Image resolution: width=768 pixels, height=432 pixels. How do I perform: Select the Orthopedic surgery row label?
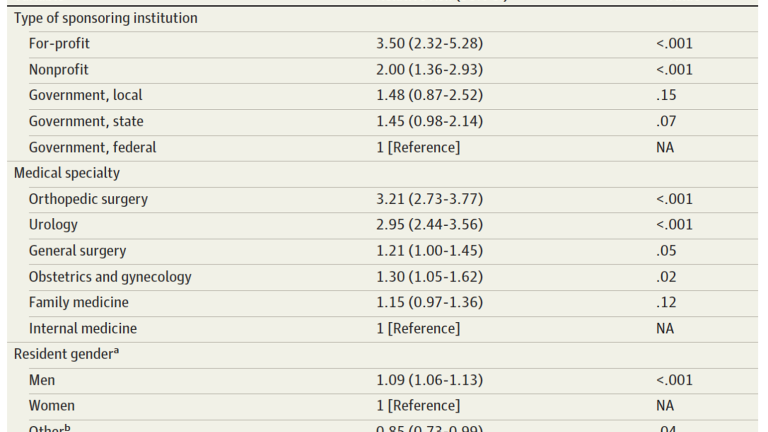point(88,199)
